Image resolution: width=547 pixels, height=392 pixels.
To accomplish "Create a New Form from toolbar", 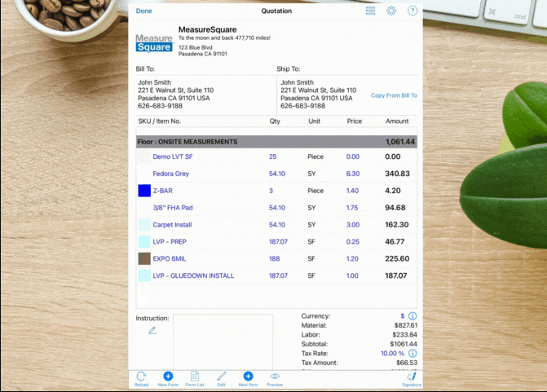I will tap(168, 377).
